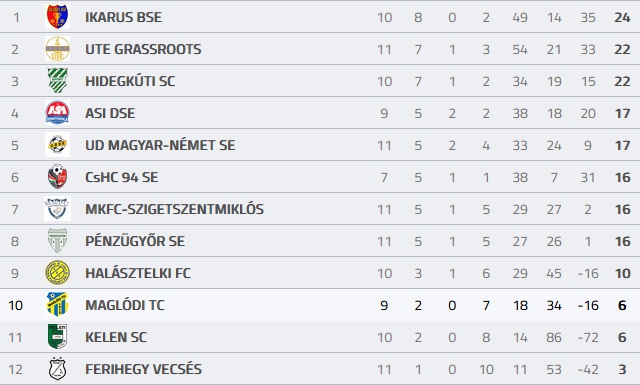Click the Maglódi TC blue-yellow crest
The image size is (640, 385).
pos(57,305)
